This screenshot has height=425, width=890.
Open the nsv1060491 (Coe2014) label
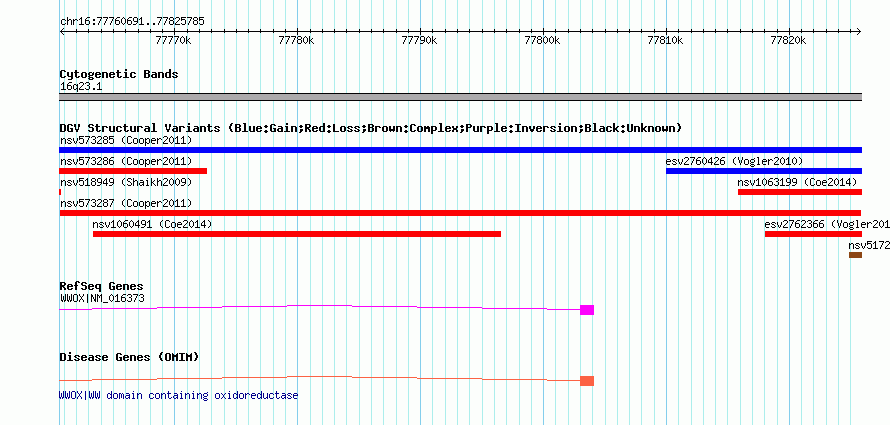tap(152, 224)
